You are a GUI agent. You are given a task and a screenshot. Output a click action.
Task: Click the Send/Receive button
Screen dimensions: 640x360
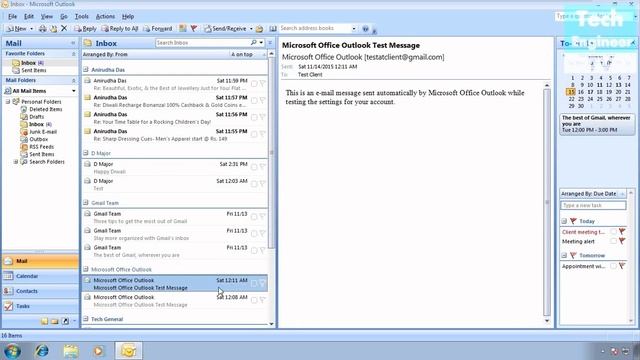coord(226,29)
